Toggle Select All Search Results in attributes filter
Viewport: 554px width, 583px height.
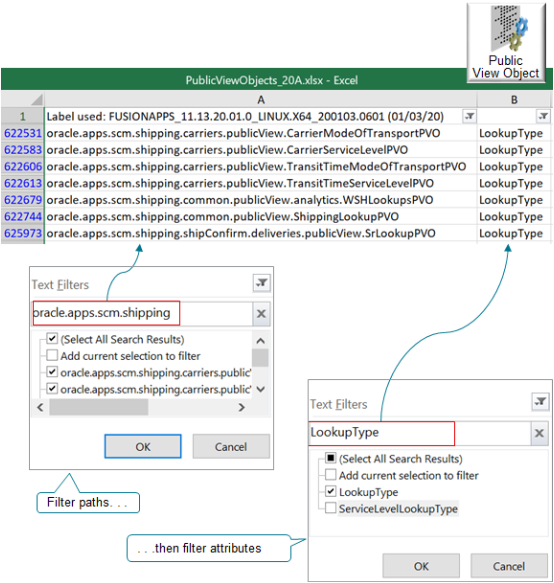coord(331,458)
